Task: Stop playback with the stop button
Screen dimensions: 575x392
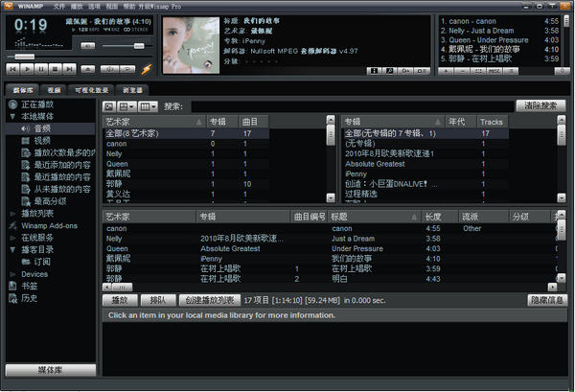Action: (x=56, y=69)
